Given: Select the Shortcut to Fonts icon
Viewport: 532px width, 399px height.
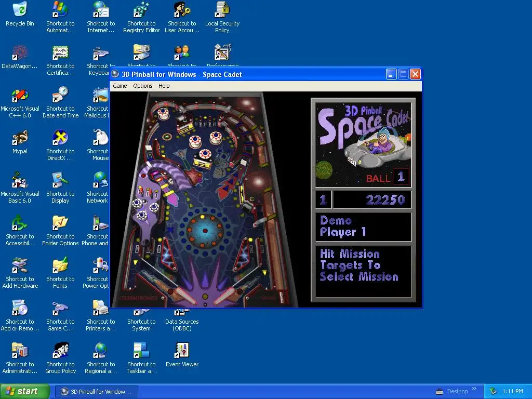Looking at the screenshot, I should 60,273.
